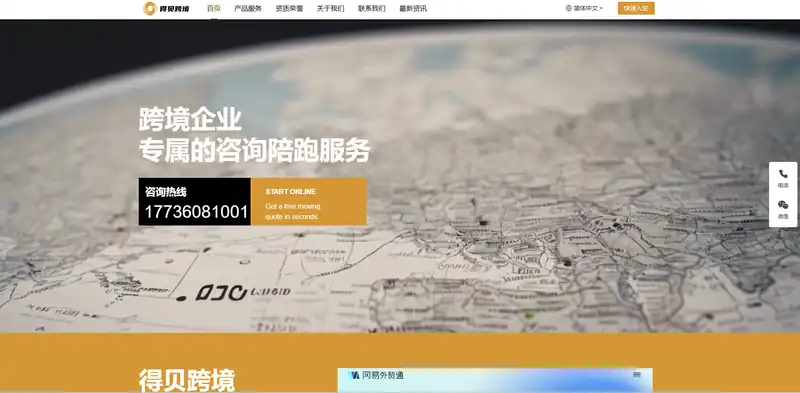Select 关于我们 in the navigation bar
This screenshot has height=393, width=800.
pos(331,9)
